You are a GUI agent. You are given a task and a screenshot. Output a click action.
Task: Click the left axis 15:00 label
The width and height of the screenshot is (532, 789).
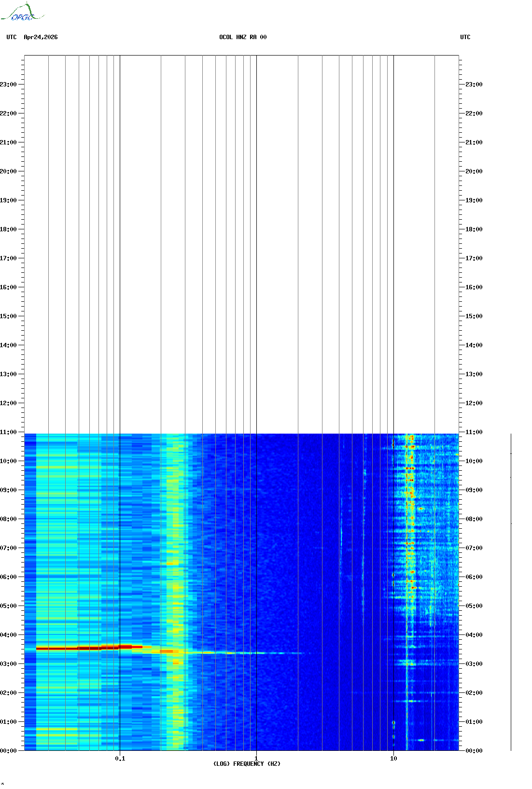pos(8,316)
